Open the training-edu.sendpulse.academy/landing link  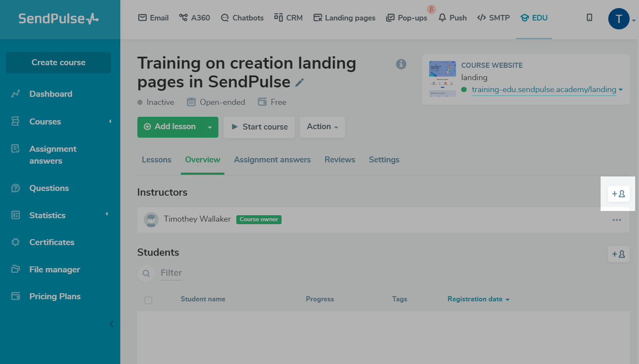544,90
